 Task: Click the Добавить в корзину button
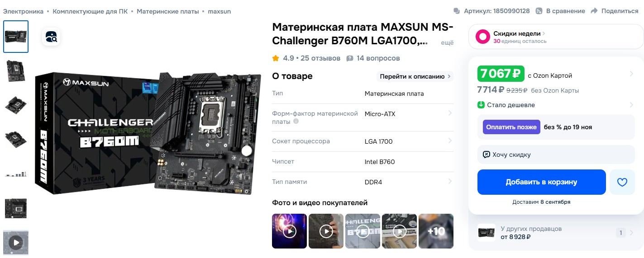541,182
